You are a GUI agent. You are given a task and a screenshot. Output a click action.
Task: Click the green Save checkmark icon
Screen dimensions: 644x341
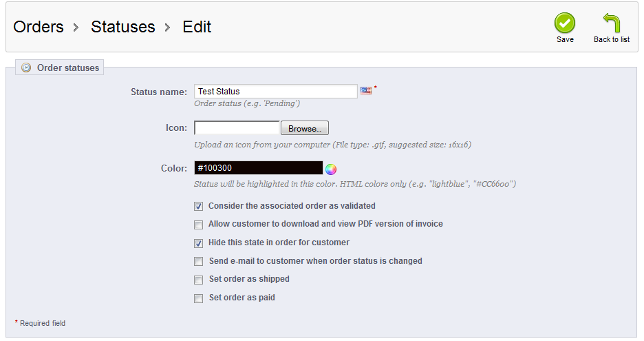point(565,23)
